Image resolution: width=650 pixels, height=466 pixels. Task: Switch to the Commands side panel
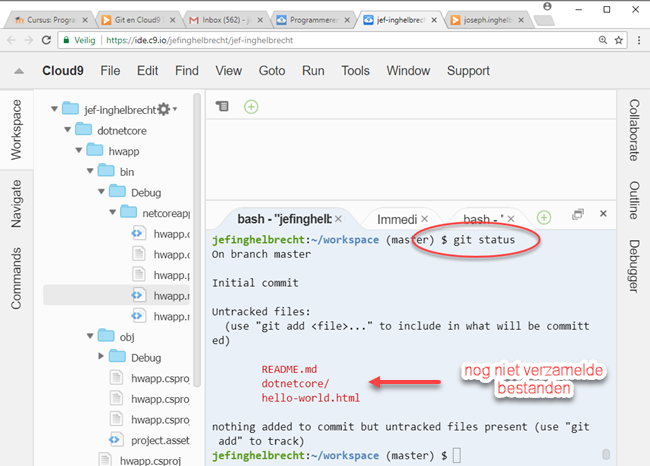(16, 278)
